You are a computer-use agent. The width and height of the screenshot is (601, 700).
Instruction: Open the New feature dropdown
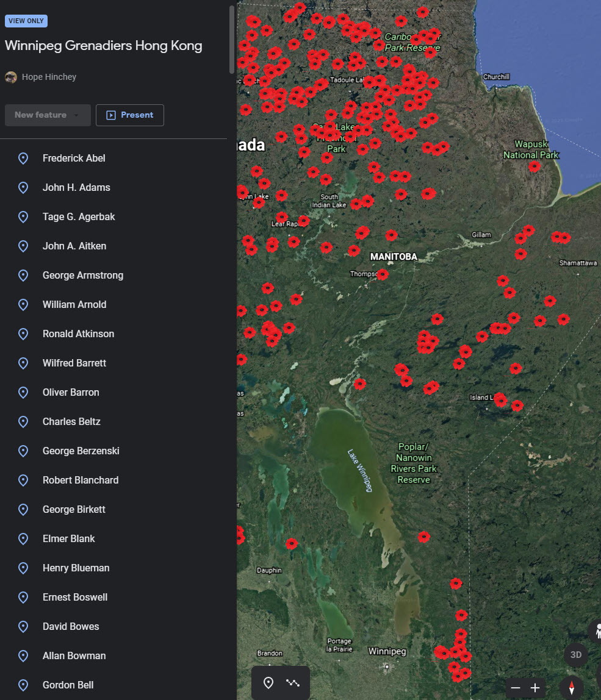(48, 115)
